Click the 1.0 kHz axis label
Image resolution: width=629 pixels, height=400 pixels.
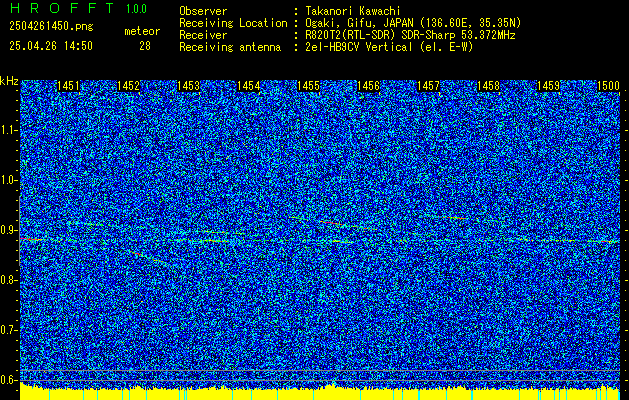point(7,181)
